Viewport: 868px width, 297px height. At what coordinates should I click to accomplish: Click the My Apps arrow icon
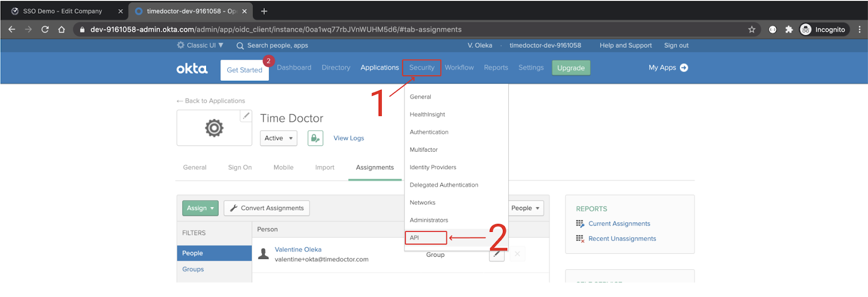tap(684, 68)
